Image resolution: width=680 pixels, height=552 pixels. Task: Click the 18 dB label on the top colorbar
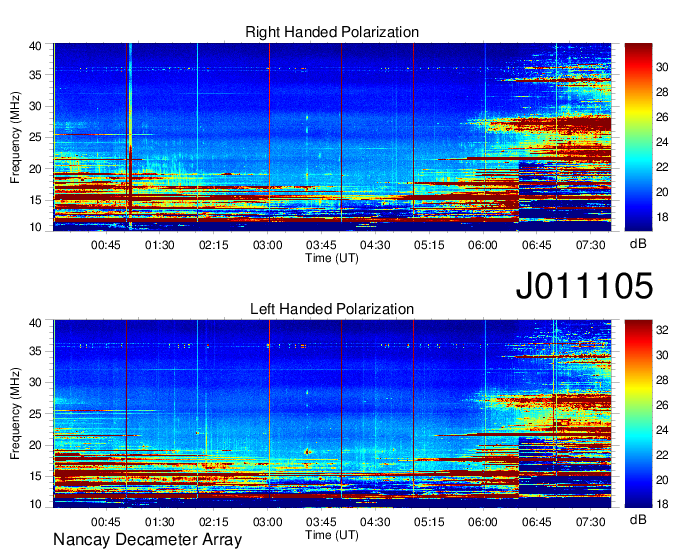(662, 217)
